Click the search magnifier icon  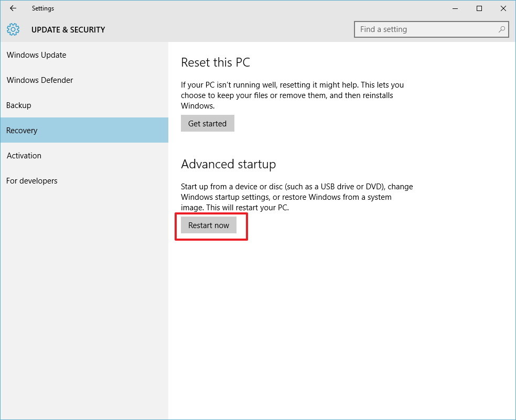click(501, 29)
